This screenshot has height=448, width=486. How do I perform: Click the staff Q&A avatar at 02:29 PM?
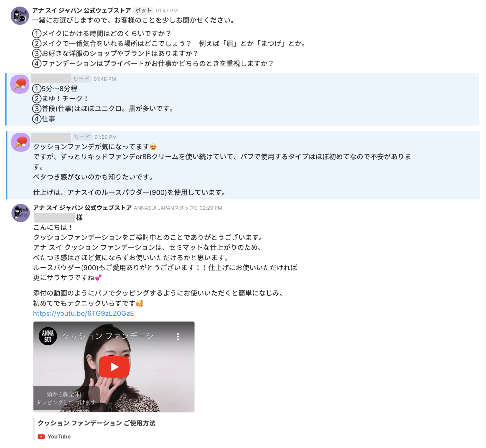(x=21, y=213)
